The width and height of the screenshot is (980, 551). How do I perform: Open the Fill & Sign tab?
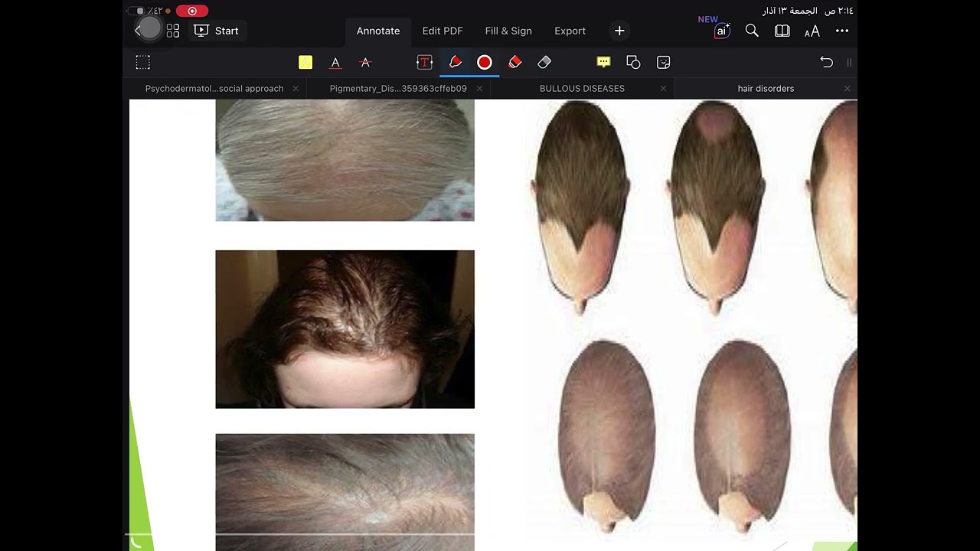(508, 31)
